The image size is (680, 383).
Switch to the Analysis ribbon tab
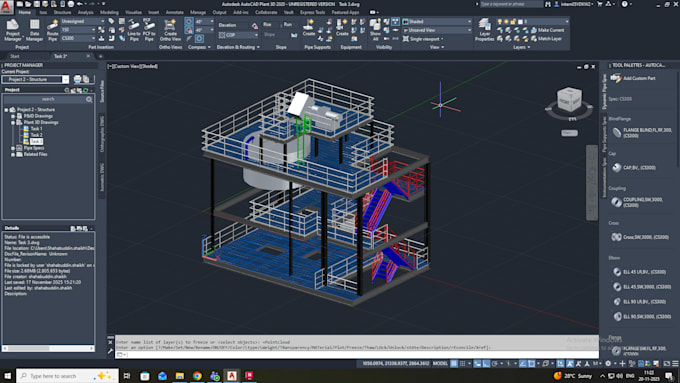85,12
